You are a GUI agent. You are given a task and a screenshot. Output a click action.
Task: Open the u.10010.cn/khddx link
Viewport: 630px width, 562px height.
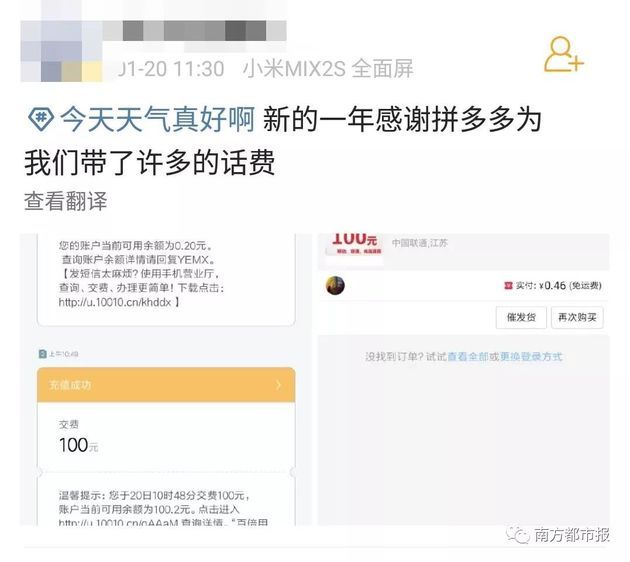tap(115, 302)
